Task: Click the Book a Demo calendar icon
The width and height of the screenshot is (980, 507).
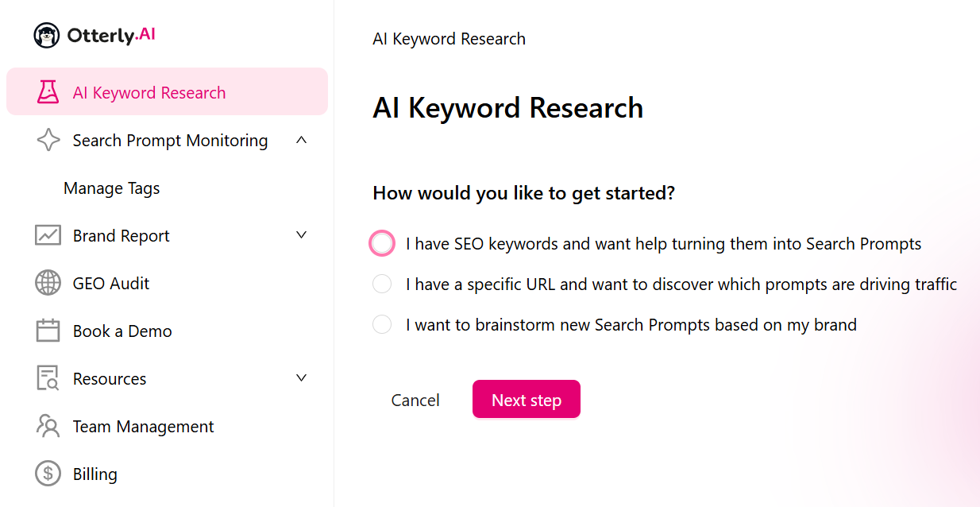Action: point(48,331)
